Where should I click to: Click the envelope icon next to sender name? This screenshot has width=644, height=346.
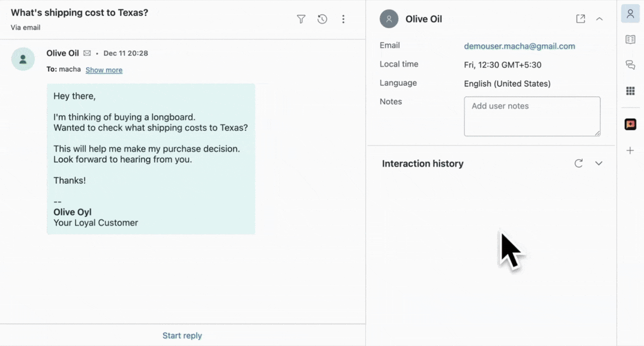click(87, 53)
